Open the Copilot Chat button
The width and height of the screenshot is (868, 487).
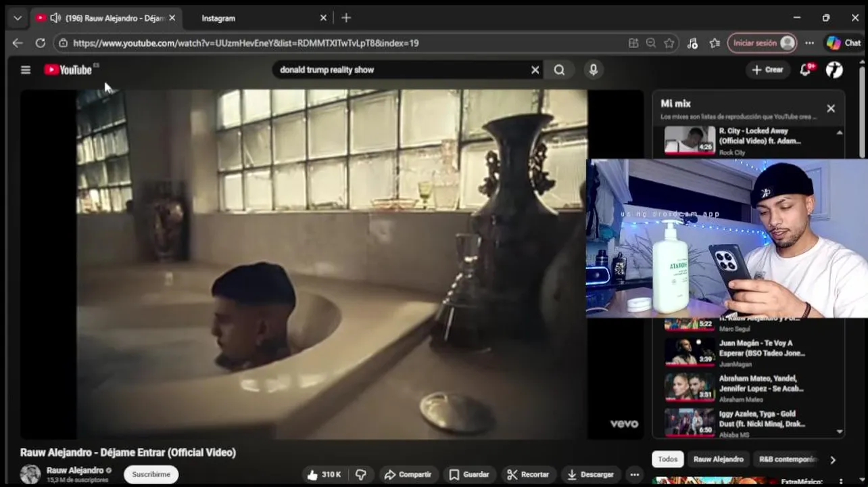pyautogui.click(x=844, y=43)
